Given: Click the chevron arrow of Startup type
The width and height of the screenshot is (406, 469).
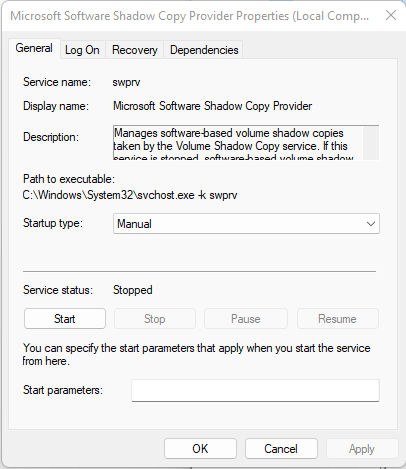Looking at the screenshot, I should click(371, 224).
